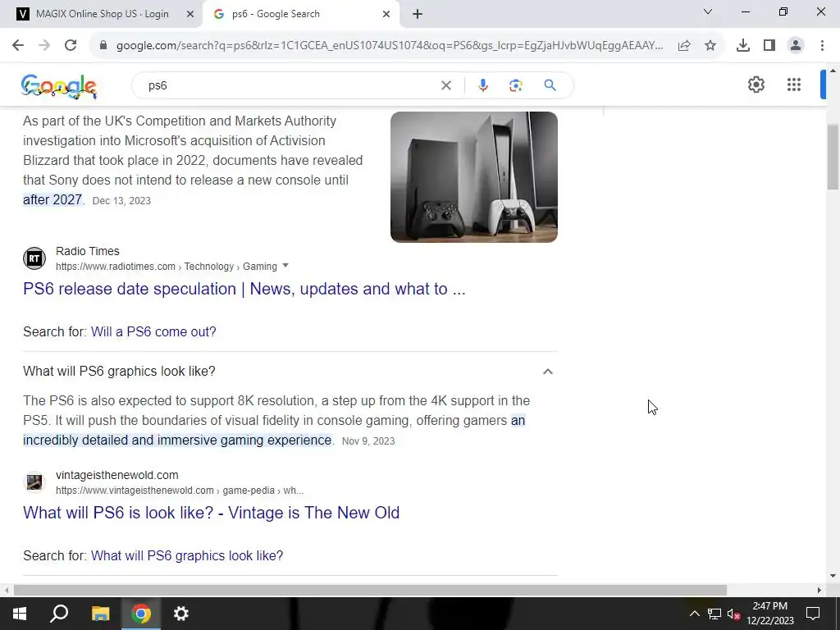The height and width of the screenshot is (630, 840).
Task: Open the tab search chevron
Action: point(708,11)
